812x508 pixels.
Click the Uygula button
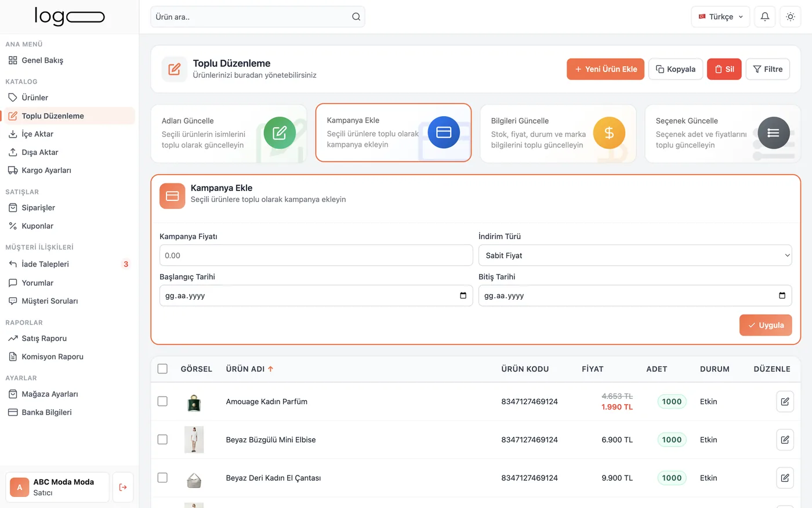tap(766, 325)
